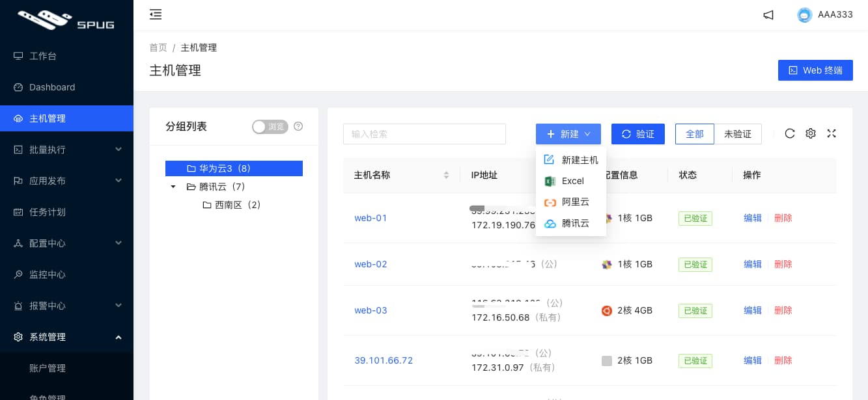Open the table column settings gear icon

pos(811,133)
